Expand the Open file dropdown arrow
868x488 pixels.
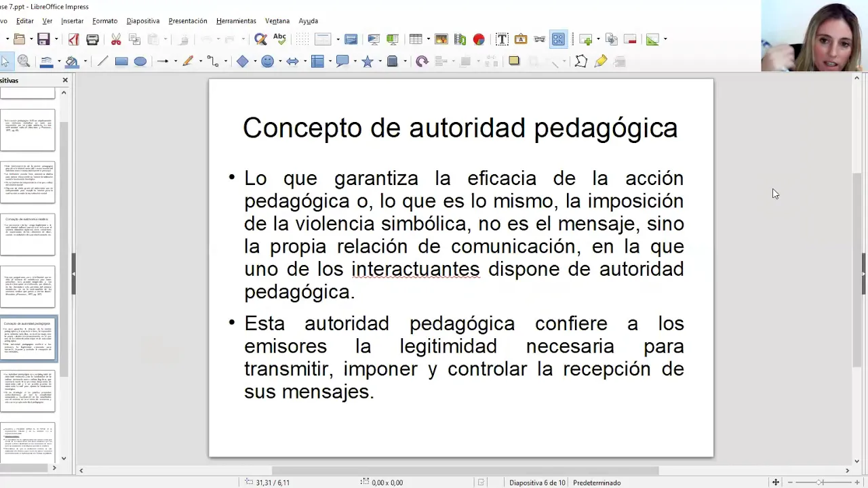pyautogui.click(x=30, y=39)
